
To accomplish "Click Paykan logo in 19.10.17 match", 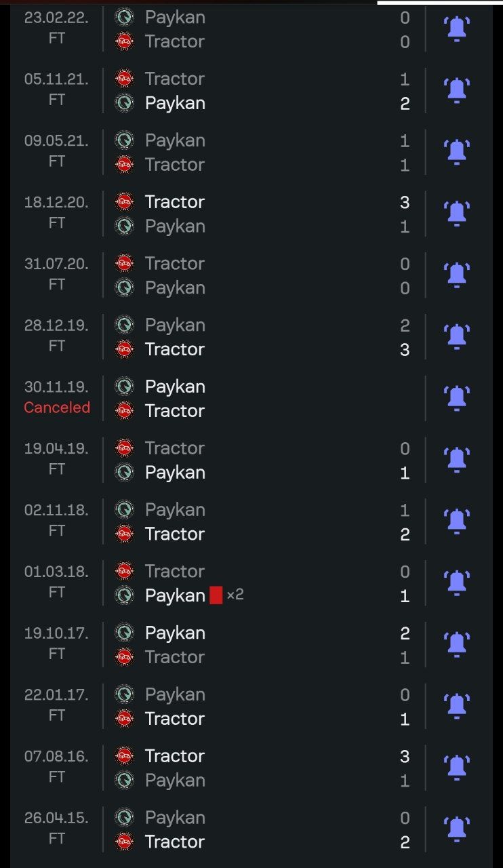I will [x=124, y=633].
